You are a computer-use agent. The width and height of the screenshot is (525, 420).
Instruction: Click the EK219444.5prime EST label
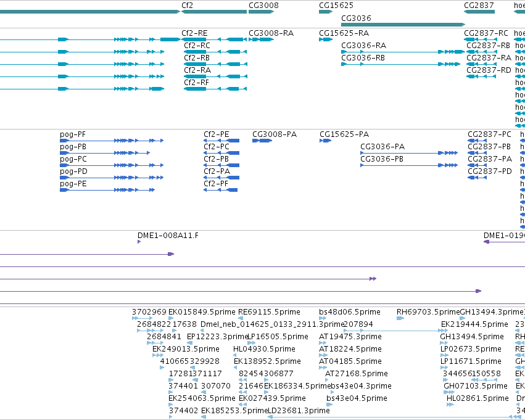pyautogui.click(x=474, y=324)
